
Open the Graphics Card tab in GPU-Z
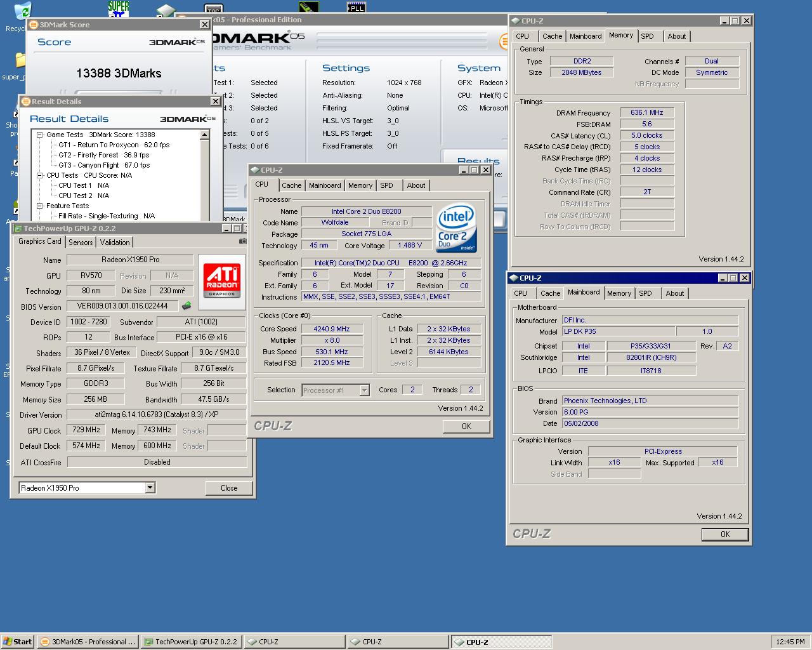tap(40, 241)
